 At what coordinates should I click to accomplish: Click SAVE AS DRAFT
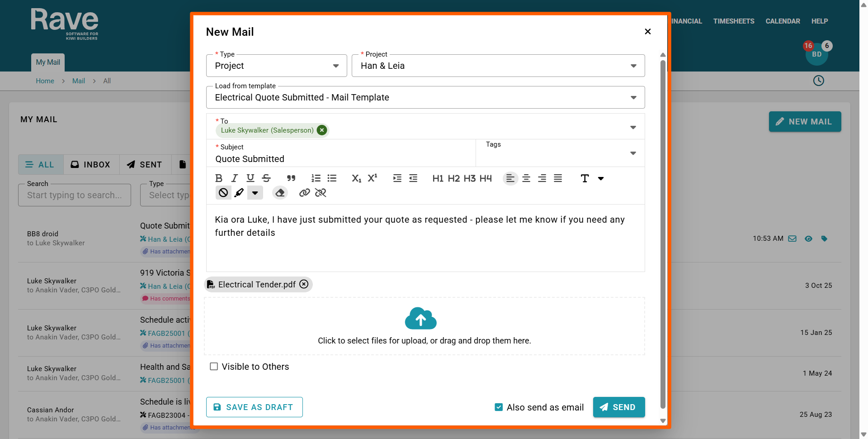[x=255, y=407]
